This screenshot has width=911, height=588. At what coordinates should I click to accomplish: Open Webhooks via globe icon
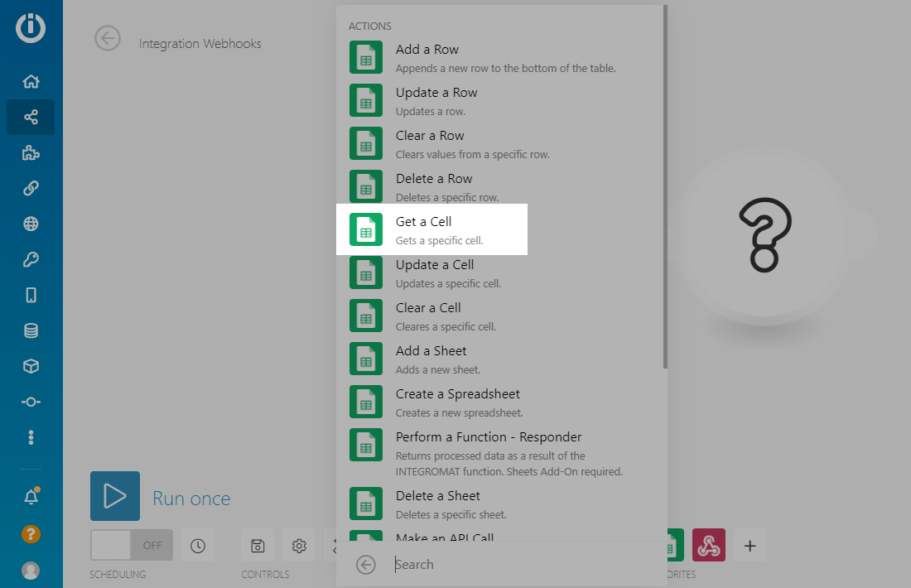coord(31,224)
